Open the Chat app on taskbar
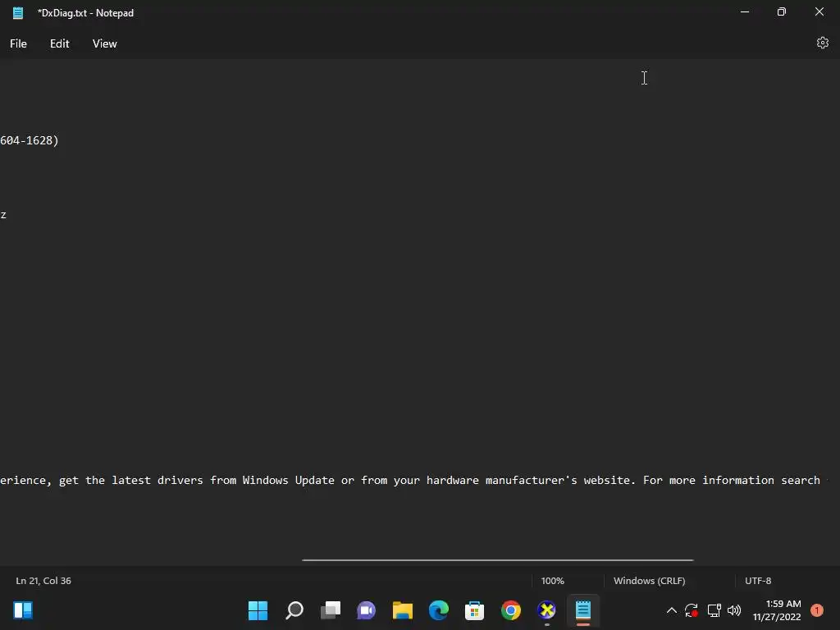Image resolution: width=840 pixels, height=630 pixels. pyautogui.click(x=367, y=610)
